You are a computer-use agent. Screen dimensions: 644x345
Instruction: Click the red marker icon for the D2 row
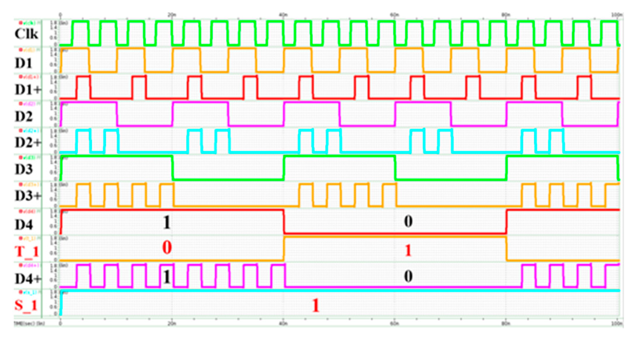pyautogui.click(x=21, y=104)
